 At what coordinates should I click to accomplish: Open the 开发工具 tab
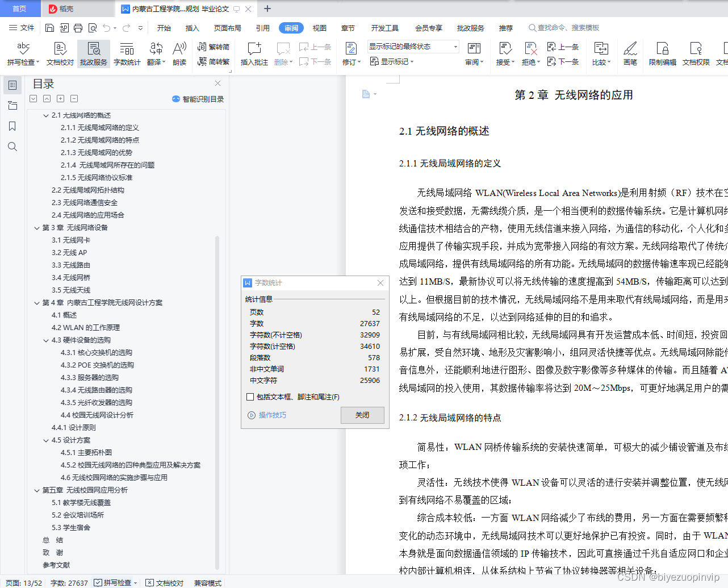tap(385, 28)
